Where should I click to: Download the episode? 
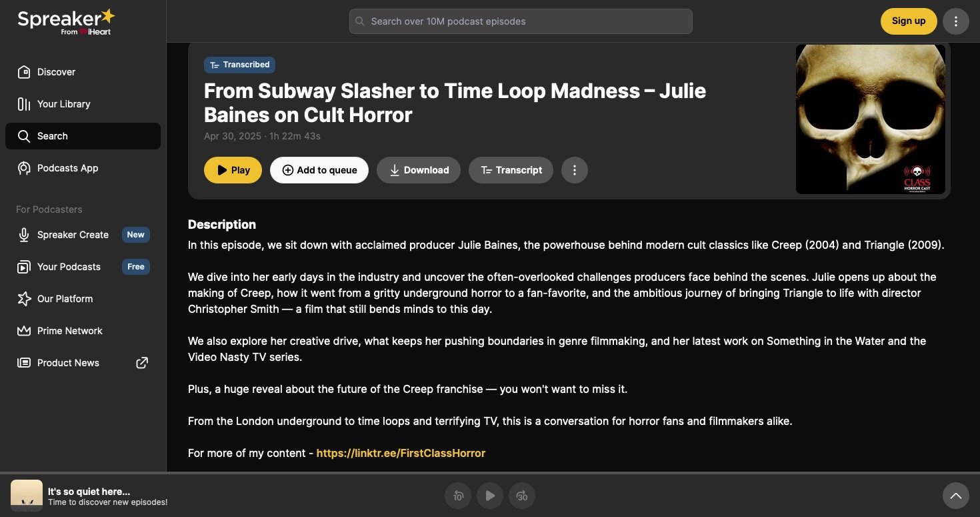click(x=419, y=170)
